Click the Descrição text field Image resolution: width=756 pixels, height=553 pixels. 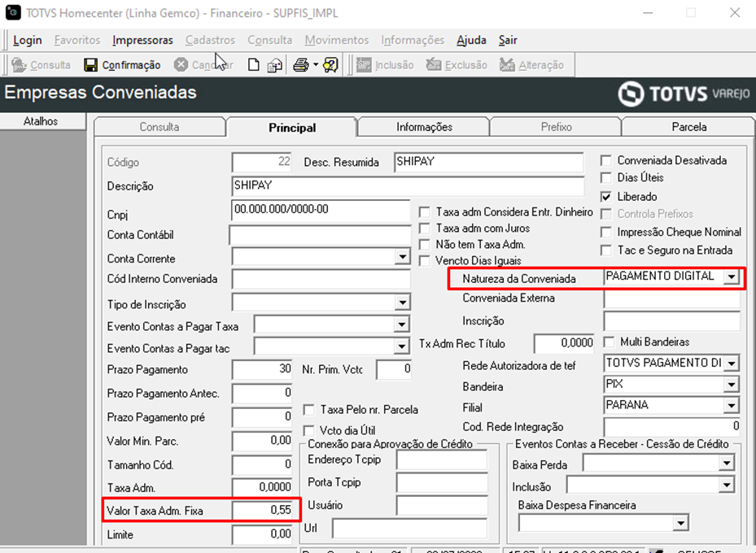click(408, 186)
